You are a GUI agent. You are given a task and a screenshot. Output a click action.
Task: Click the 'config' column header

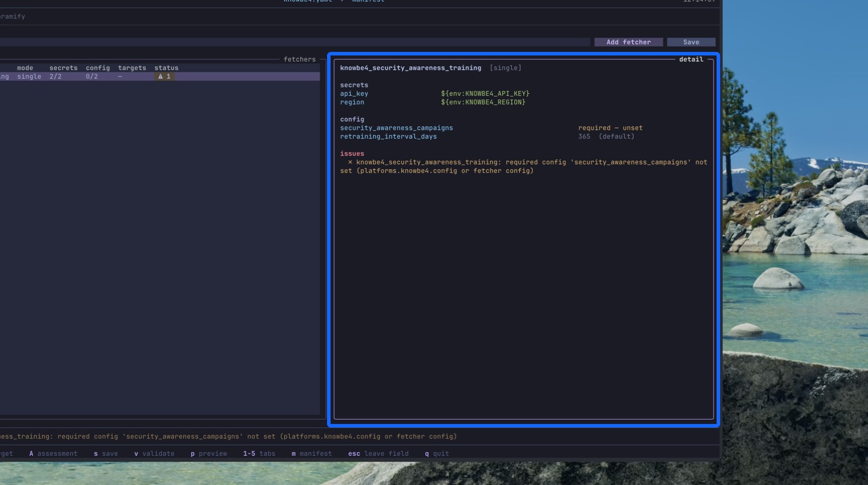(x=98, y=68)
